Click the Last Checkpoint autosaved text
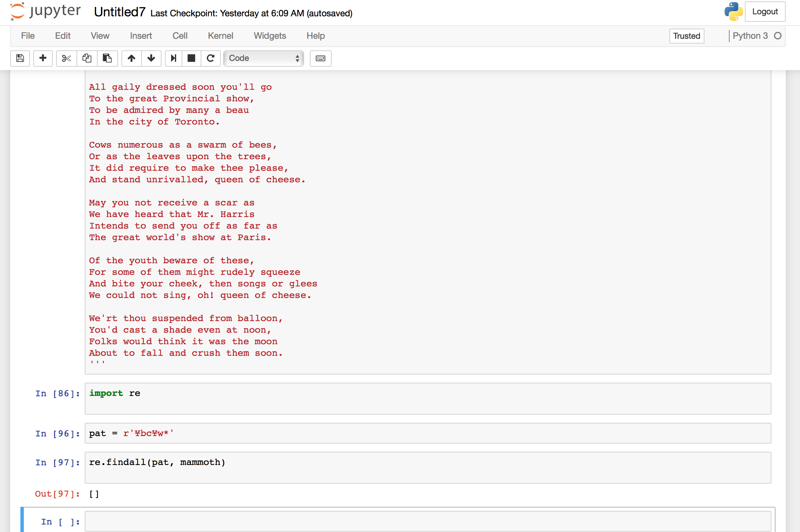This screenshot has height=532, width=800. point(251,13)
